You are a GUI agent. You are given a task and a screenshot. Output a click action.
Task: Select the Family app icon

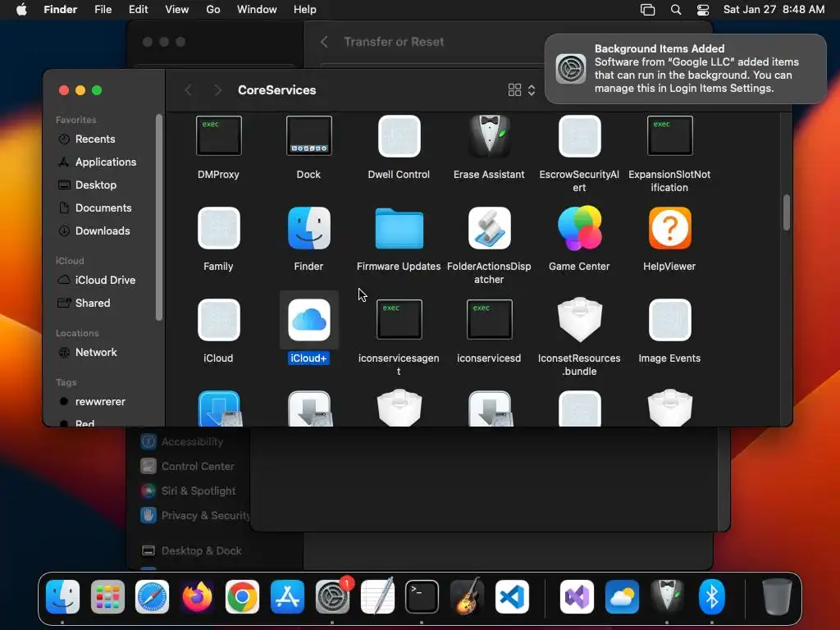click(x=218, y=228)
